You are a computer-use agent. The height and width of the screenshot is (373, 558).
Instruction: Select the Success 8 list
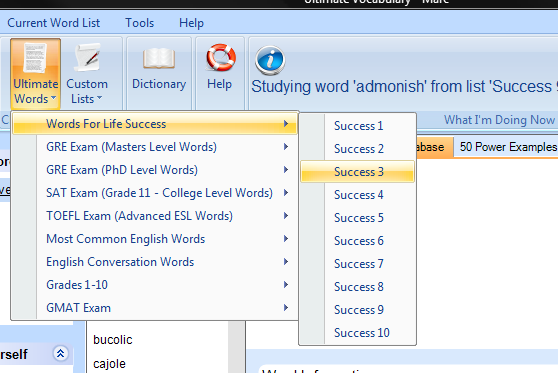pos(358,287)
